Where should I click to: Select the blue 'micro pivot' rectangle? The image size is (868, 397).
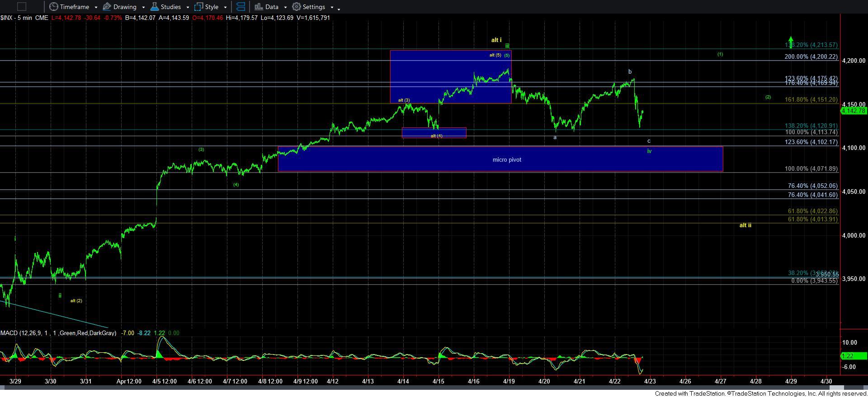[x=500, y=159]
